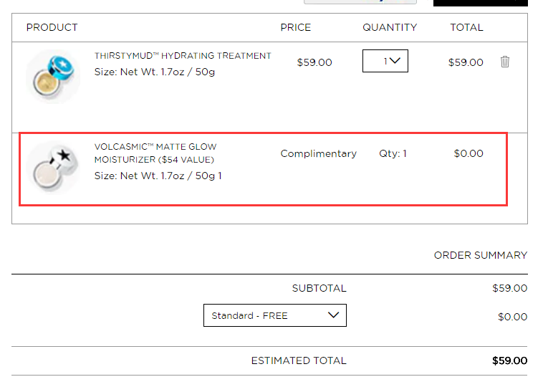Select the $0.00 total in the Volcasmic row
The height and width of the screenshot is (392, 543).
coord(468,153)
